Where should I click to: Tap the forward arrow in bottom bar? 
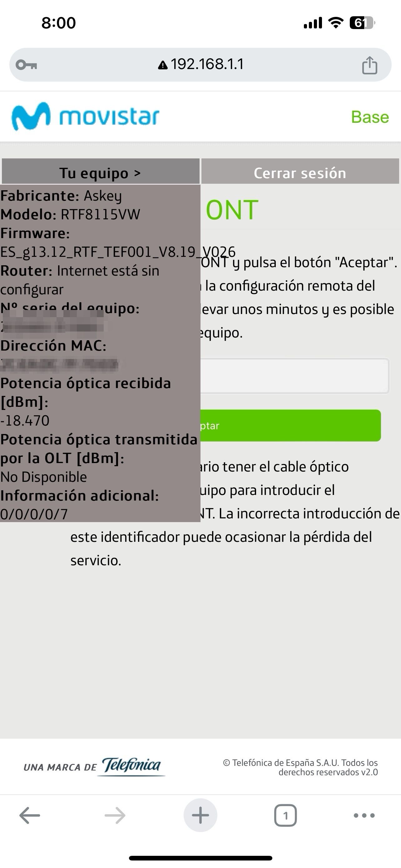coord(115,816)
